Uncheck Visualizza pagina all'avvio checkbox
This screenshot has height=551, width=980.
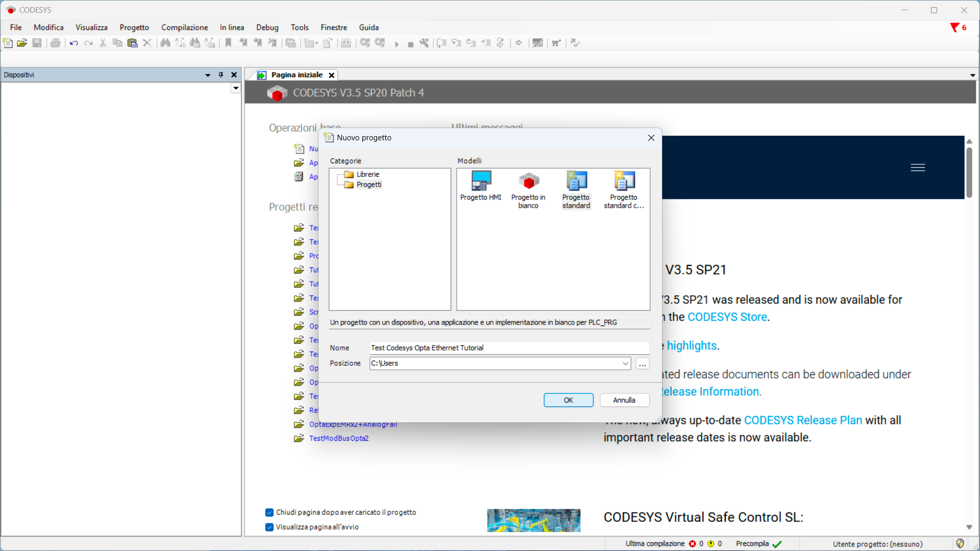click(269, 527)
